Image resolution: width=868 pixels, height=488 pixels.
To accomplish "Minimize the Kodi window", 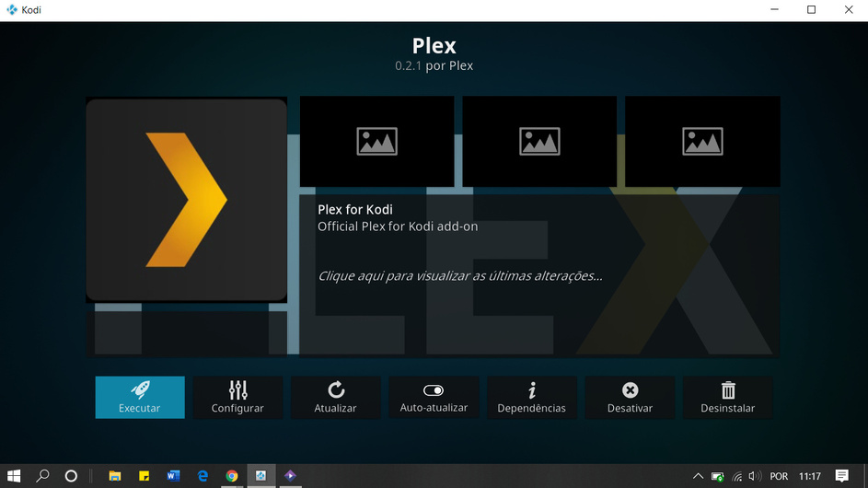I will click(x=774, y=10).
